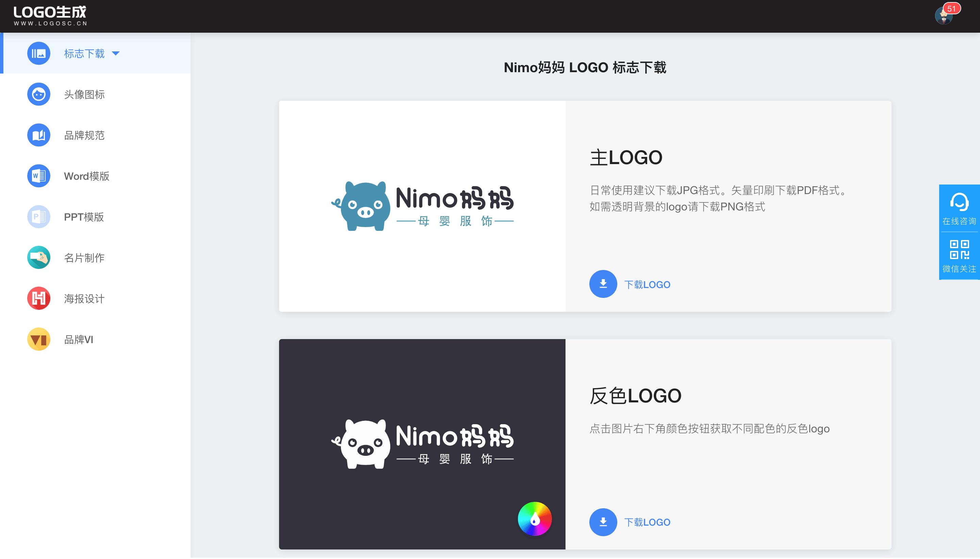Image resolution: width=980 pixels, height=559 pixels.
Task: Click the download icon next to 主LOGO
Action: [603, 284]
